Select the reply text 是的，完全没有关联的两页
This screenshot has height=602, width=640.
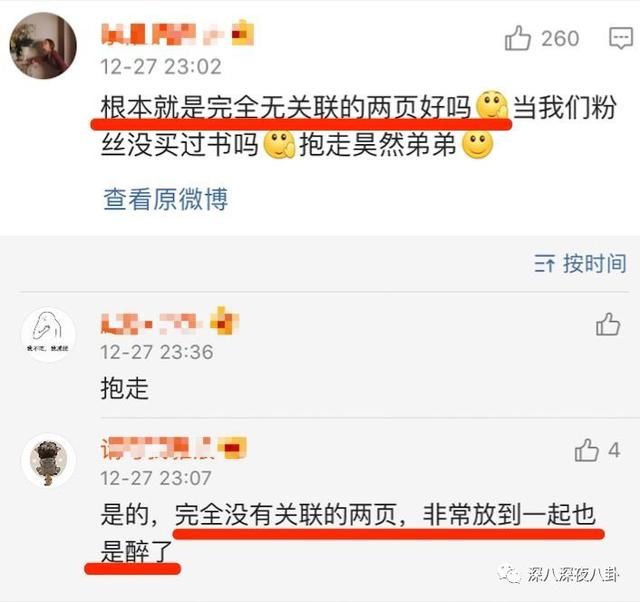[x=249, y=514]
